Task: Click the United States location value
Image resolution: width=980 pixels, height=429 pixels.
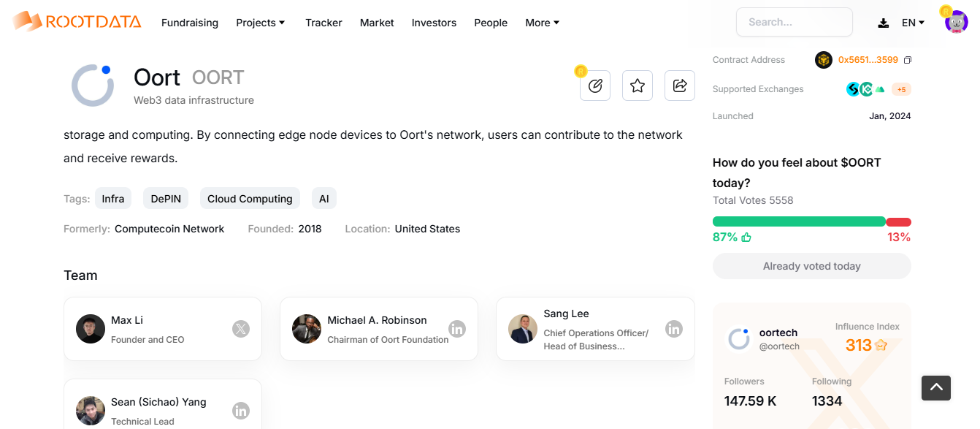Action: (427, 229)
